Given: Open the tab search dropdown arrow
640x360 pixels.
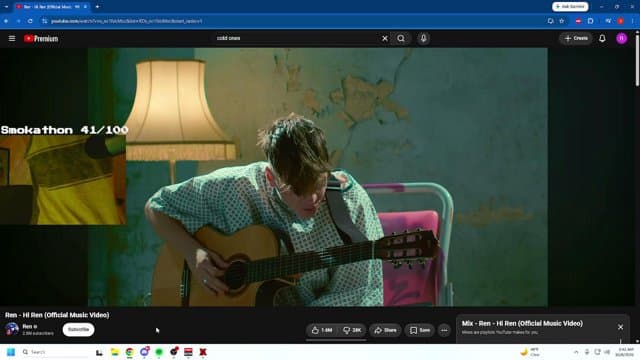Looking at the screenshot, I should (6, 7).
